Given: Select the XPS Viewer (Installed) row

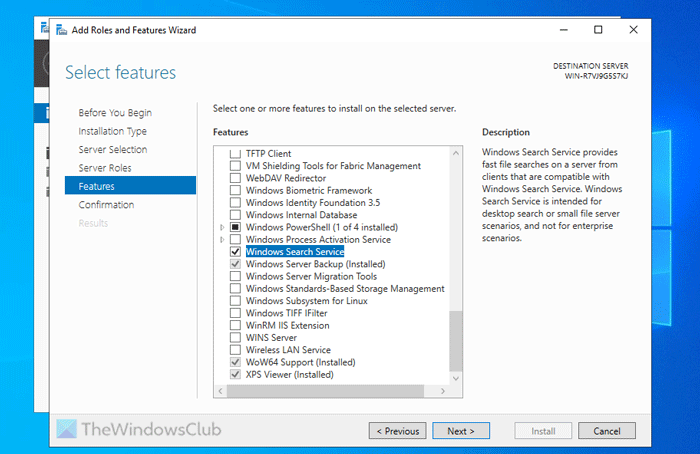Looking at the screenshot, I should 289,375.
